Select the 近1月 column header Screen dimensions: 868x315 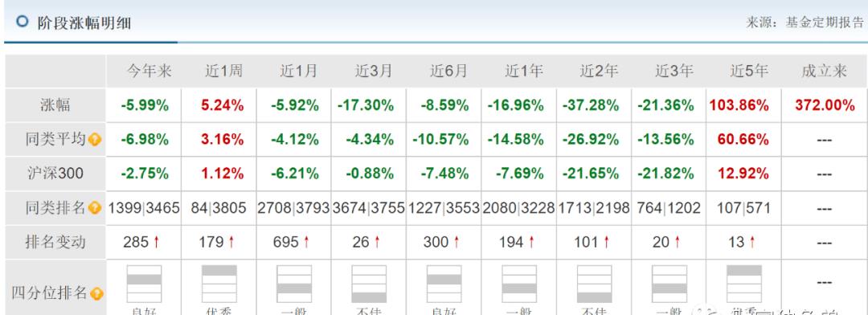pyautogui.click(x=299, y=71)
